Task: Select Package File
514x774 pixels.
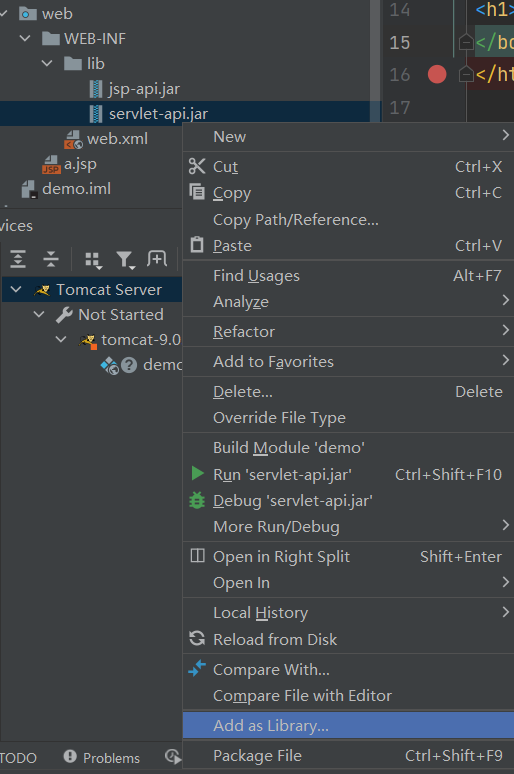Action: tap(348, 755)
